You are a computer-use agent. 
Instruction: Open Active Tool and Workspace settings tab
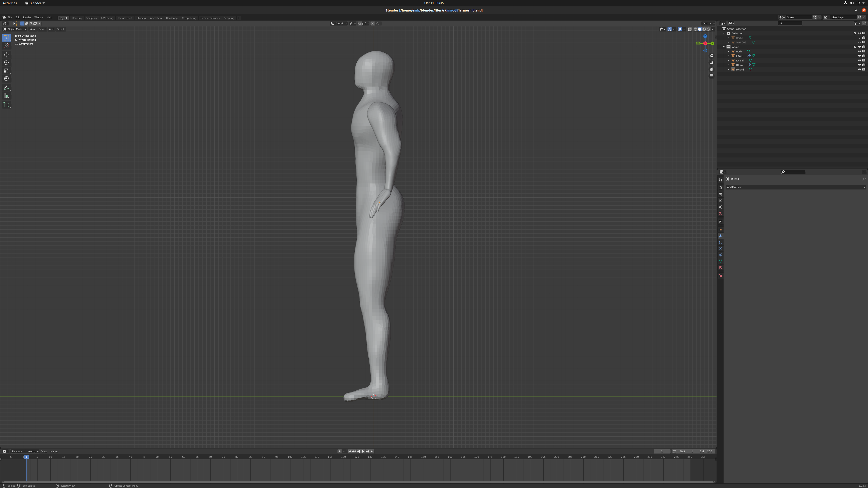(720, 180)
